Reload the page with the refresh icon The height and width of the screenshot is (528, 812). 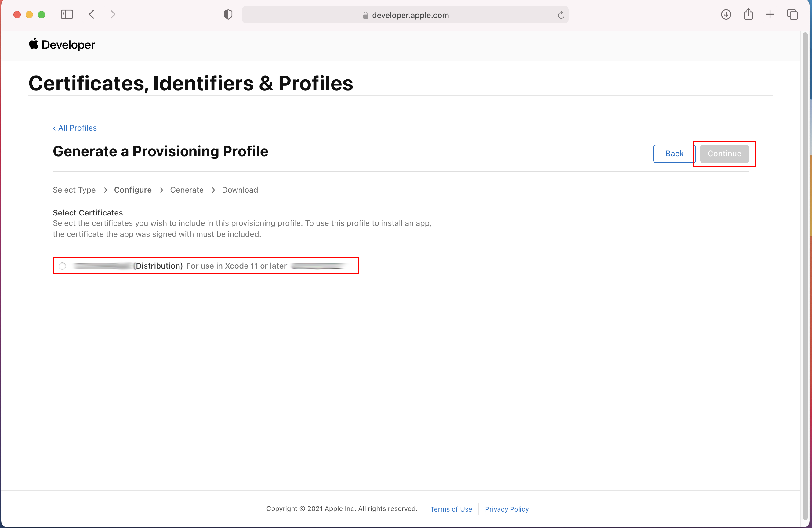tap(561, 15)
